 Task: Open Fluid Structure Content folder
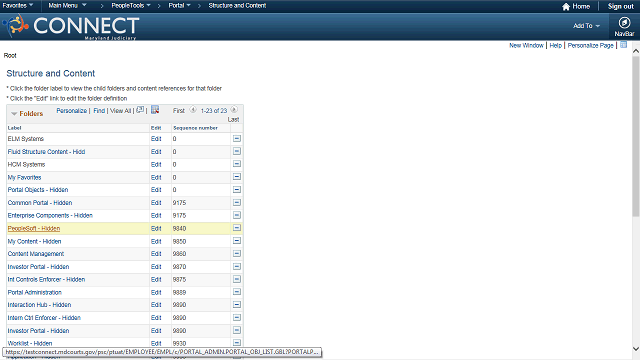click(x=47, y=152)
